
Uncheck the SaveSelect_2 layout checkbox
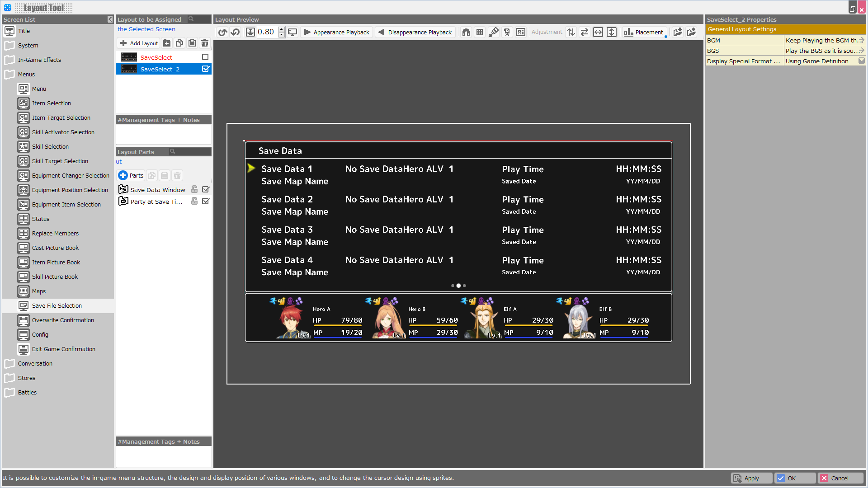tap(205, 69)
